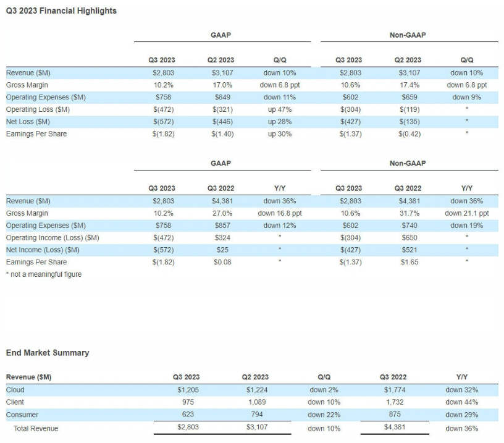Click the 'Total Revenue' row label
The image size is (504, 443).
click(36, 428)
